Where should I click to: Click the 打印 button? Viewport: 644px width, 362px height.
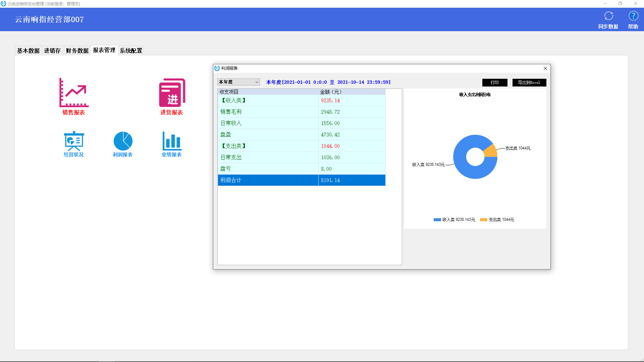pyautogui.click(x=495, y=82)
